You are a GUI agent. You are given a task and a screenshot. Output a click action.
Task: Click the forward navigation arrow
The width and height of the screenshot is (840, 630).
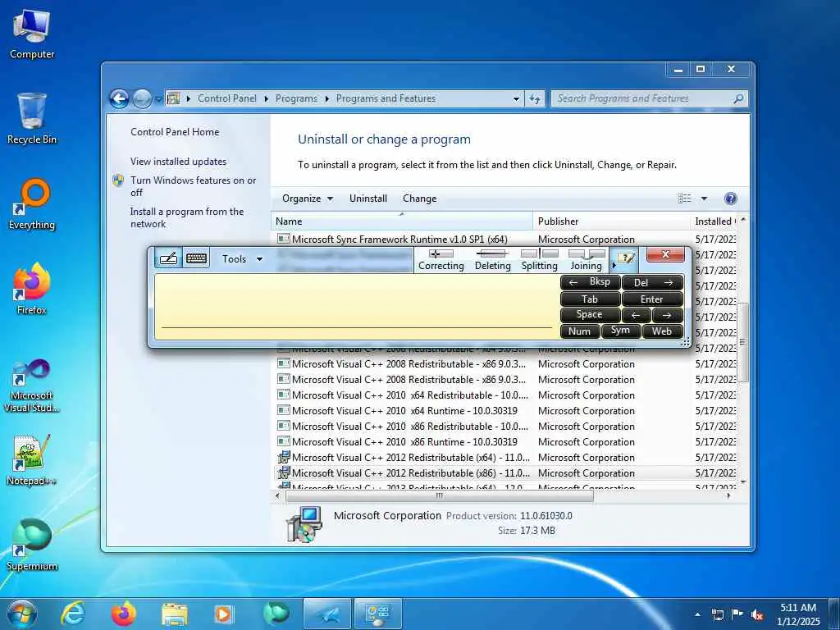click(142, 98)
